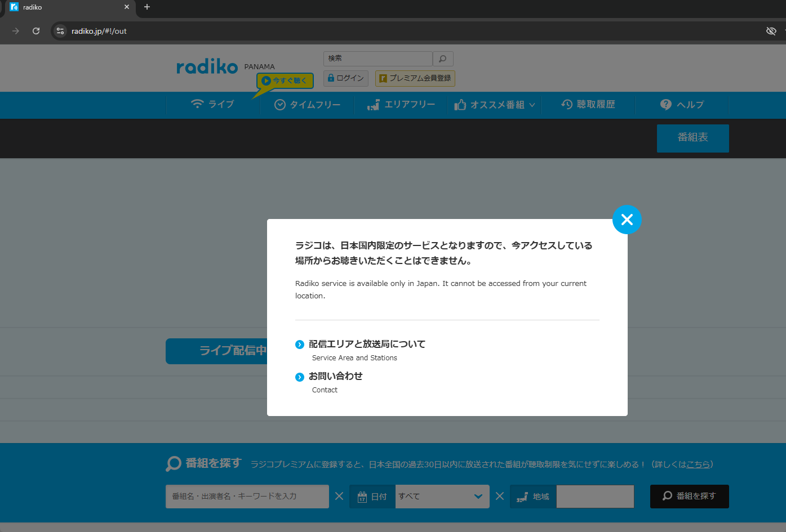Focus the 番組名・出演者名 keyword input

coord(247,497)
